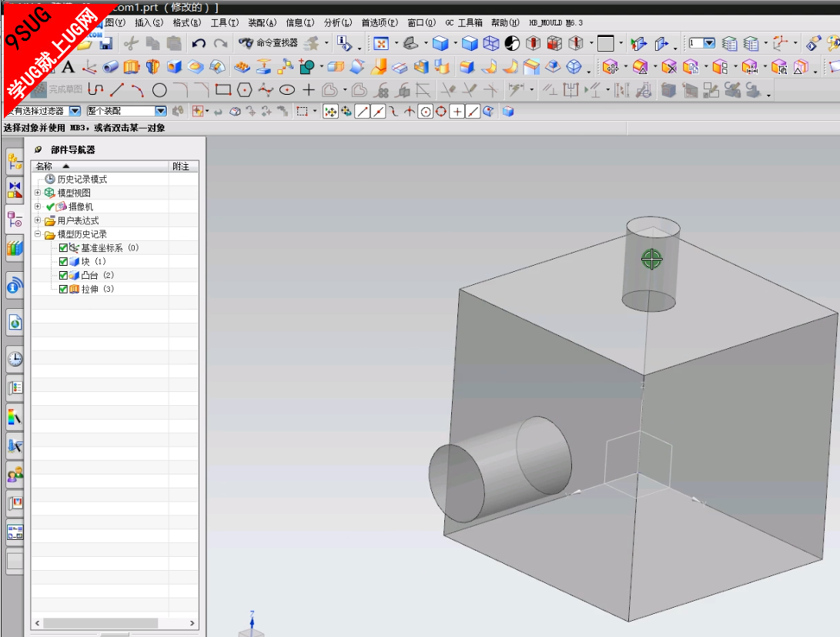The image size is (840, 637).
Task: Select the Revolve feature tool
Action: pos(153,67)
